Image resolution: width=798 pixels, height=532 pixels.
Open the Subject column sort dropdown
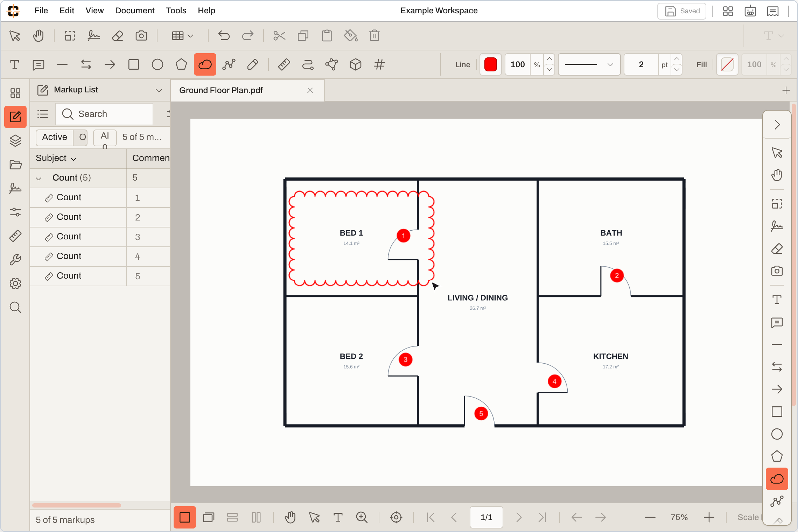[x=73, y=159]
